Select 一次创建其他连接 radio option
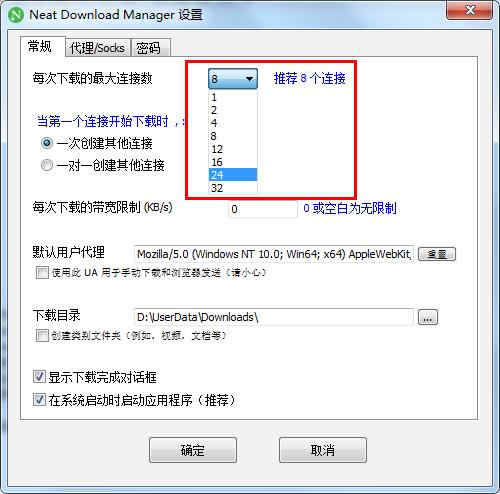The height and width of the screenshot is (494, 500). (47, 143)
